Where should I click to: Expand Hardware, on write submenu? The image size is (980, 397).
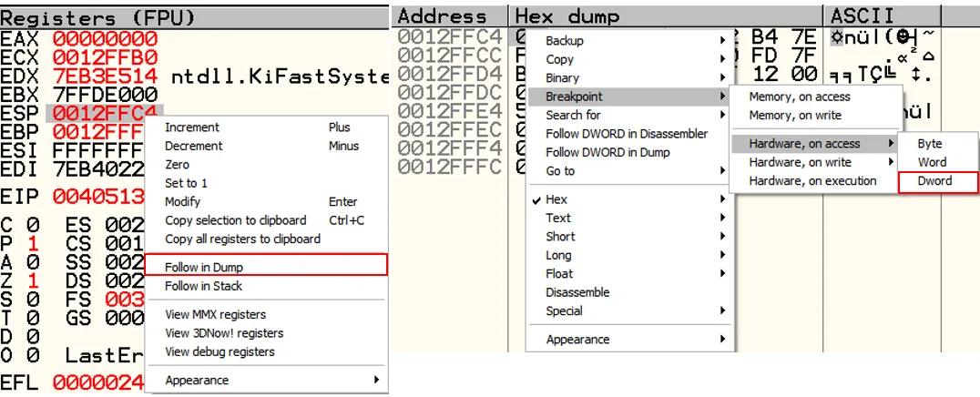click(800, 162)
